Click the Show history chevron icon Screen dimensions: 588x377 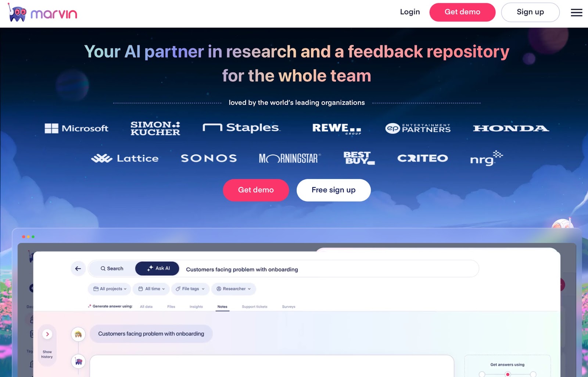click(x=47, y=334)
